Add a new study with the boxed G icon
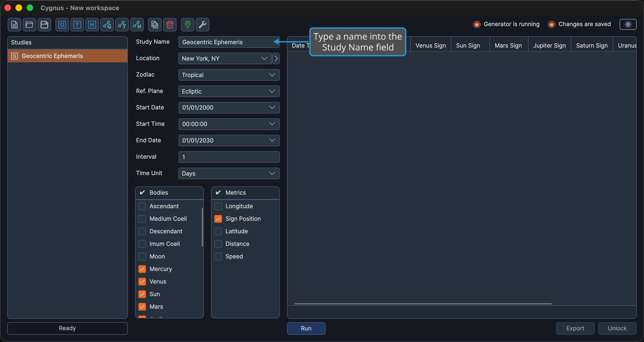The width and height of the screenshot is (644, 342). point(62,25)
